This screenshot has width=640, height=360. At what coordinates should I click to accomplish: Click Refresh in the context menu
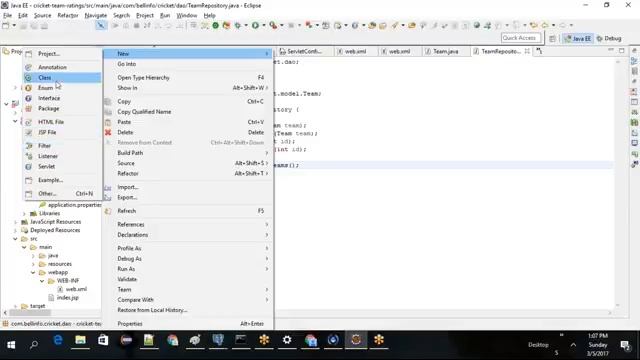(x=188, y=211)
